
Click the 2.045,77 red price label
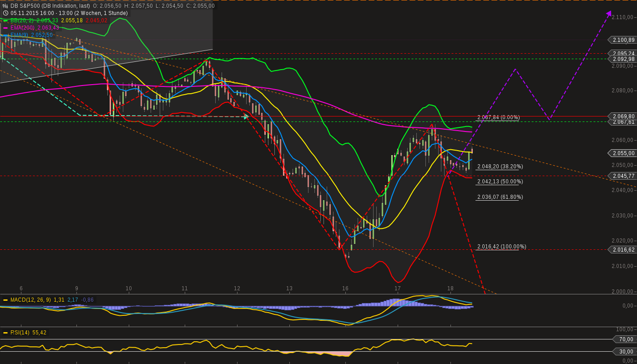[623, 176]
